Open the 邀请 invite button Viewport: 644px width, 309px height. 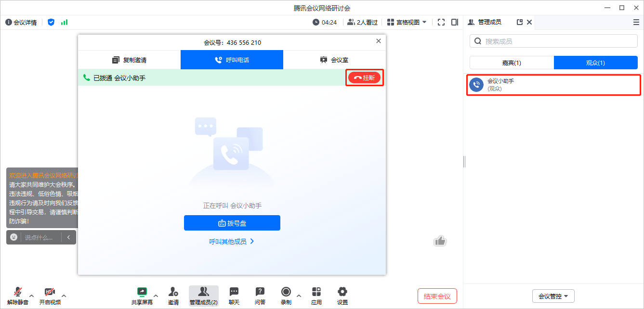point(173,296)
